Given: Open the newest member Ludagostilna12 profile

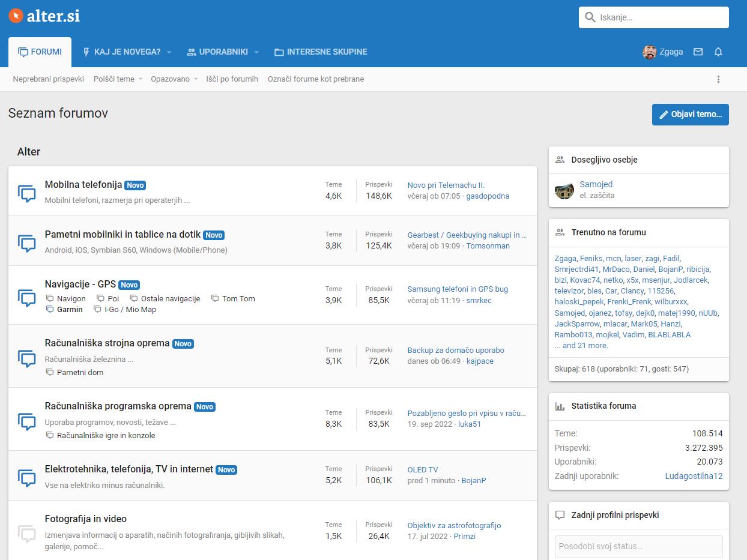Looking at the screenshot, I should [x=694, y=476].
